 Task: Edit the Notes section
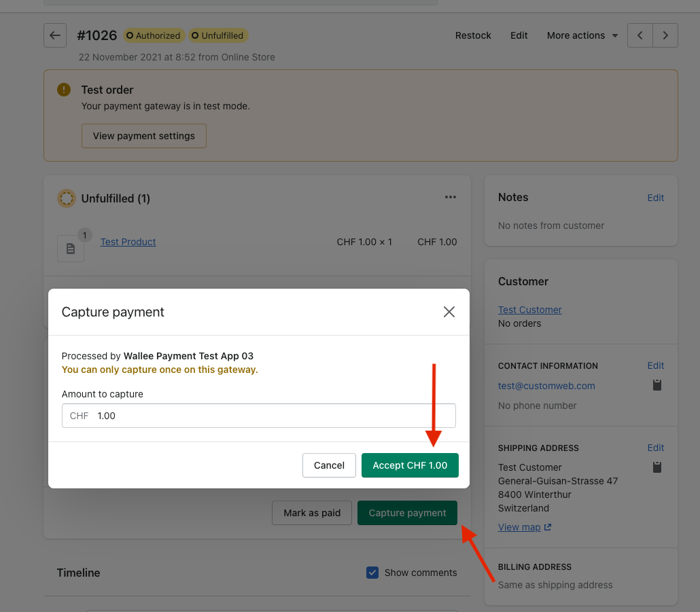click(x=655, y=198)
